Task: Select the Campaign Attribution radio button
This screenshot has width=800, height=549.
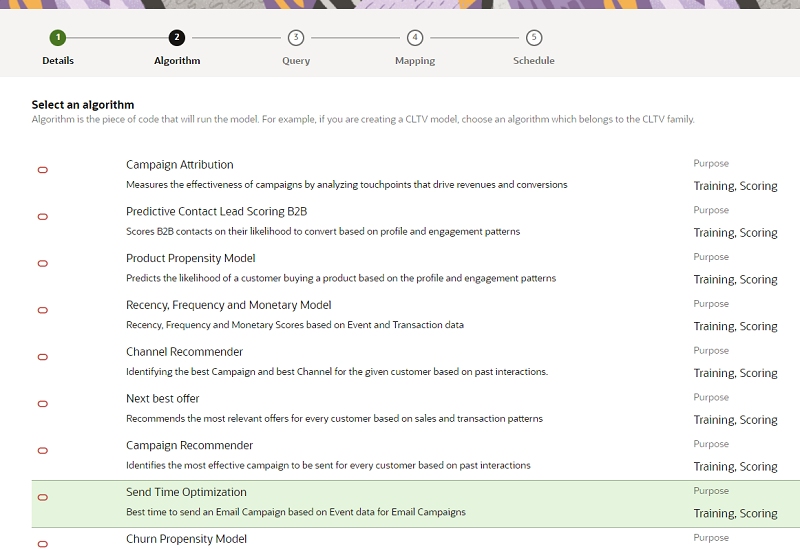Action: [42, 170]
